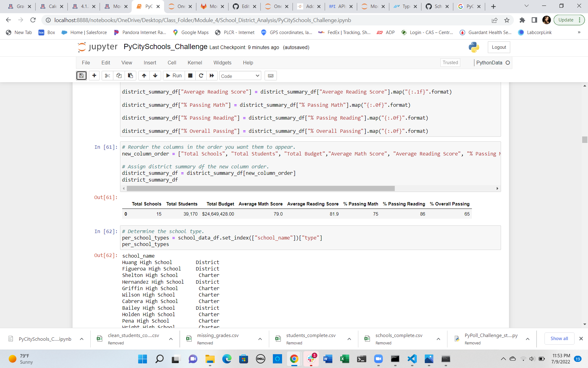This screenshot has height=368, width=588.
Task: Insert a new cell below
Action: click(x=94, y=75)
